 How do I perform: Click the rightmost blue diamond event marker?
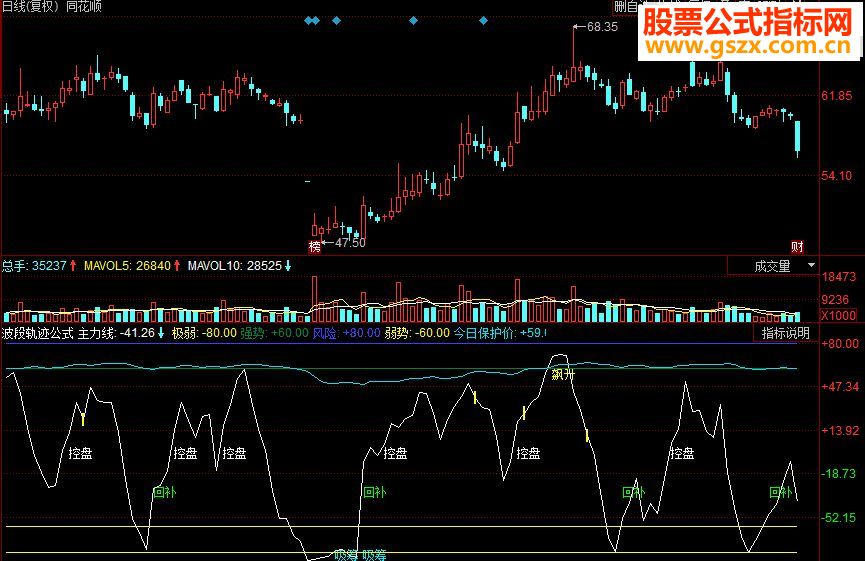(483, 21)
